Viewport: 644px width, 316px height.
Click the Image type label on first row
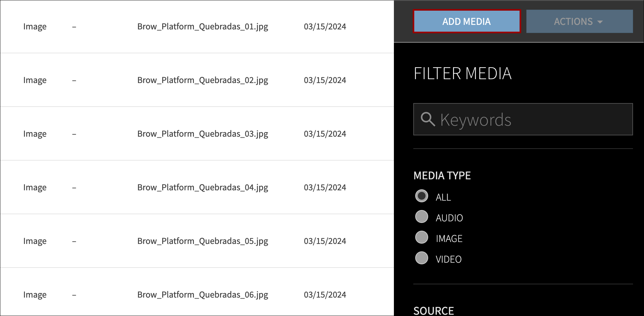35,26
